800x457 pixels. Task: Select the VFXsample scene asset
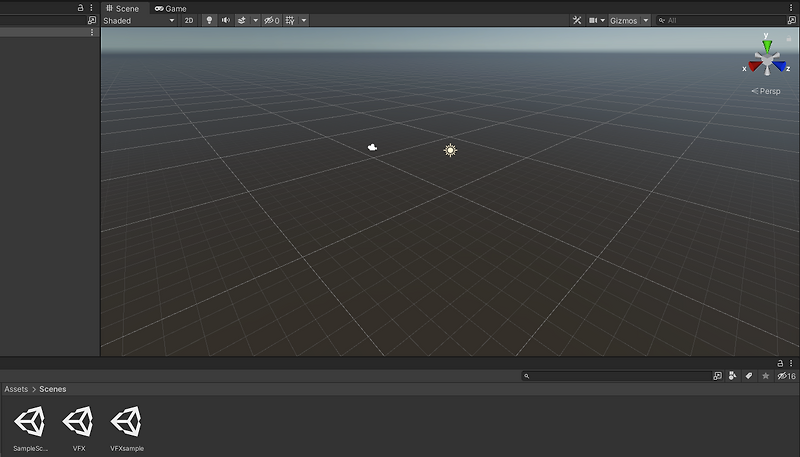(127, 428)
